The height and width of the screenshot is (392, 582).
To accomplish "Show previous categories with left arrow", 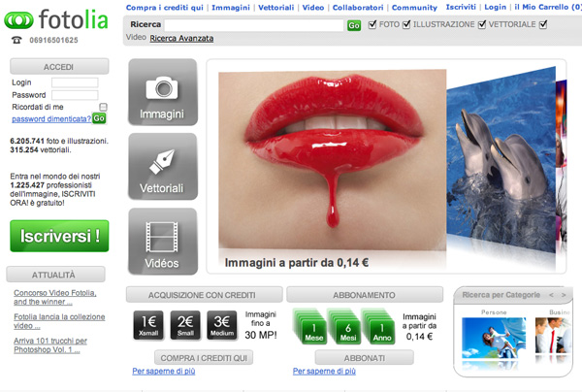I will 551,295.
